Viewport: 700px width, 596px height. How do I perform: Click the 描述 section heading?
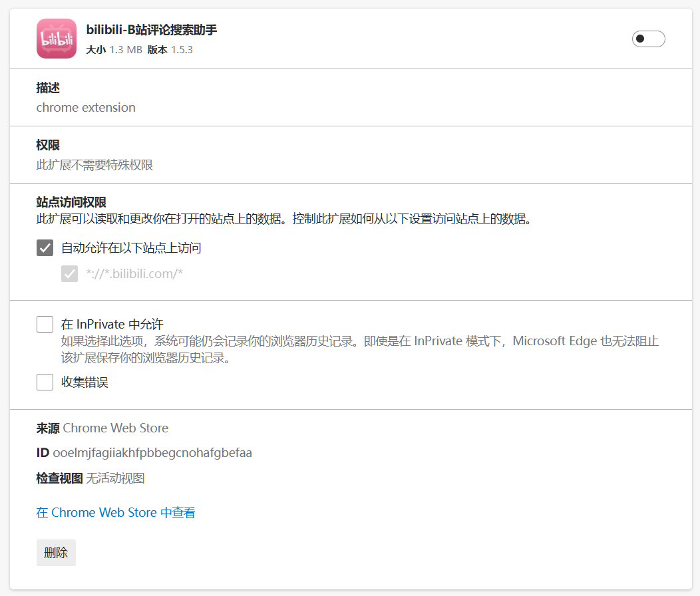point(48,88)
